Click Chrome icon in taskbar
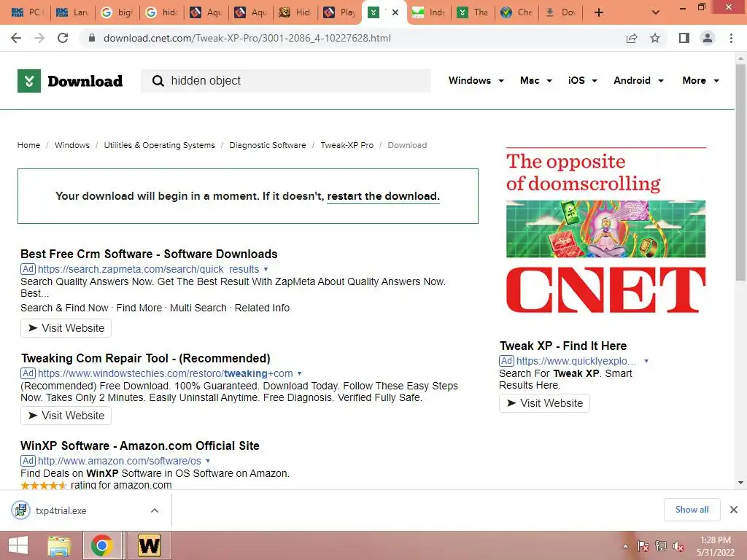This screenshot has width=747, height=560. click(x=101, y=545)
